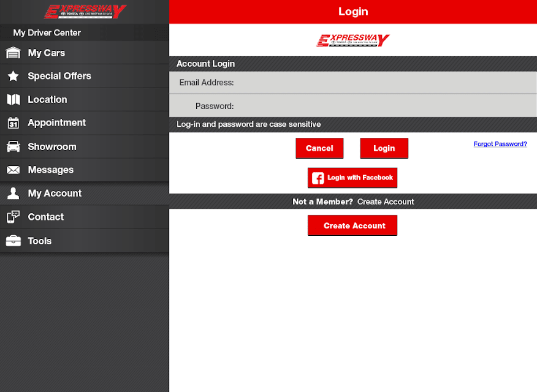Click the My Cars garage icon
This screenshot has height=392, width=537.
coord(13,53)
